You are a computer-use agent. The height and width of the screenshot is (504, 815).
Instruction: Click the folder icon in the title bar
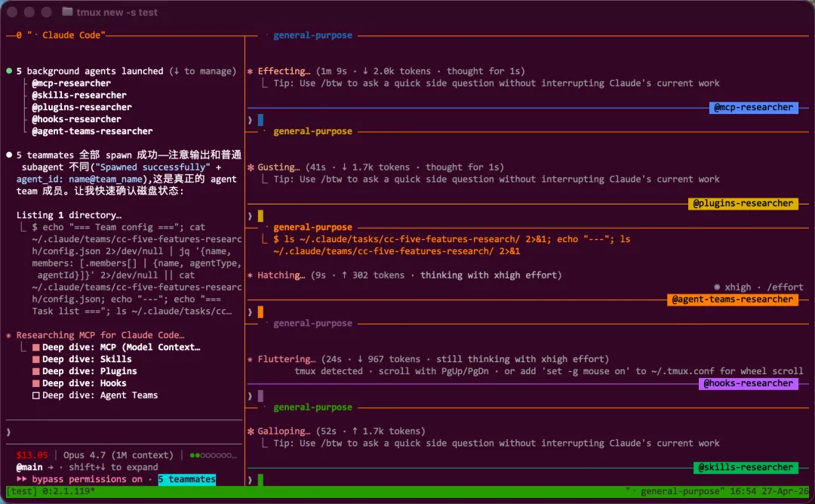(67, 12)
